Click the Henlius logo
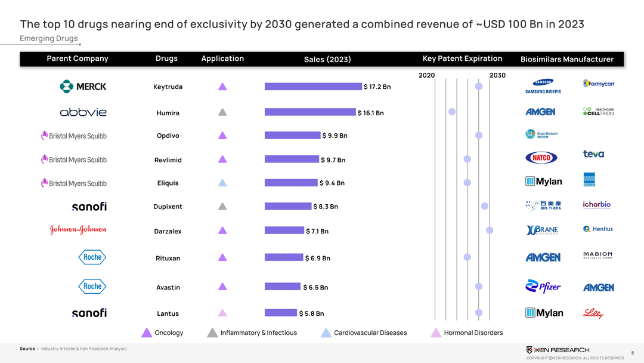This screenshot has width=644, height=363. (598, 229)
